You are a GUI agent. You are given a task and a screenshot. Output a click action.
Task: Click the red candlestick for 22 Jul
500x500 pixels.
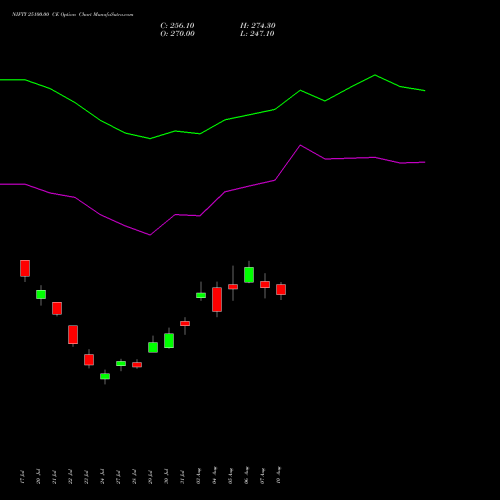(73, 335)
